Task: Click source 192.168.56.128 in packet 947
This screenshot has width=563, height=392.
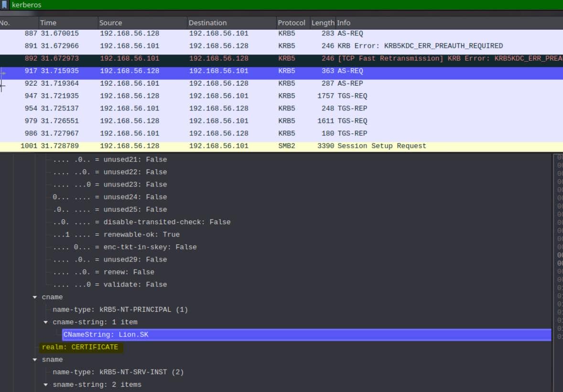Action: (130, 96)
